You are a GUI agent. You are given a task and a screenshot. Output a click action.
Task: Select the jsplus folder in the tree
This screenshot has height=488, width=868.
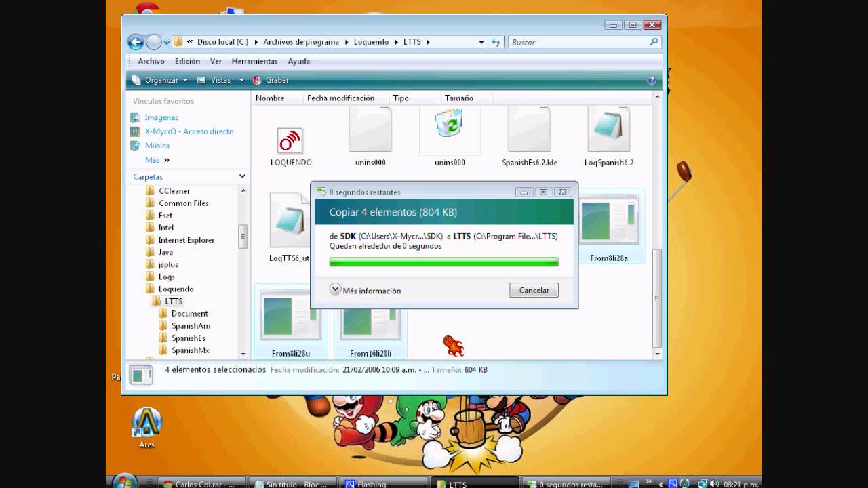[x=168, y=264]
